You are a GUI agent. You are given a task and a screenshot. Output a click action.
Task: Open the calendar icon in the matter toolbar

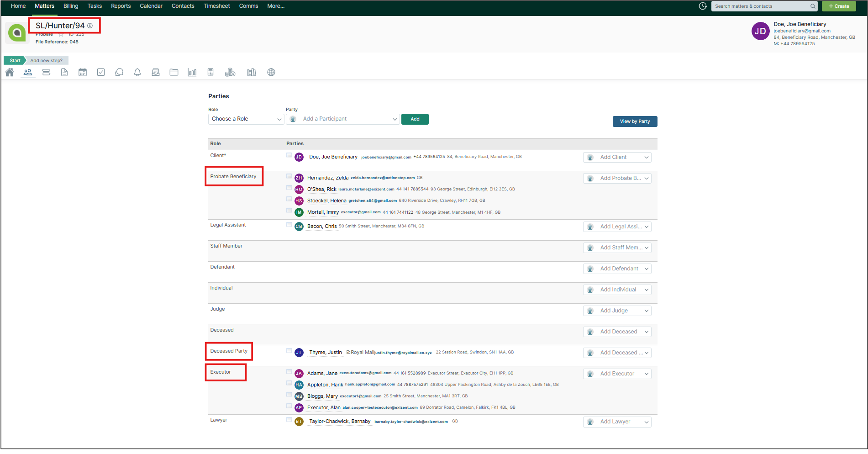tap(83, 72)
